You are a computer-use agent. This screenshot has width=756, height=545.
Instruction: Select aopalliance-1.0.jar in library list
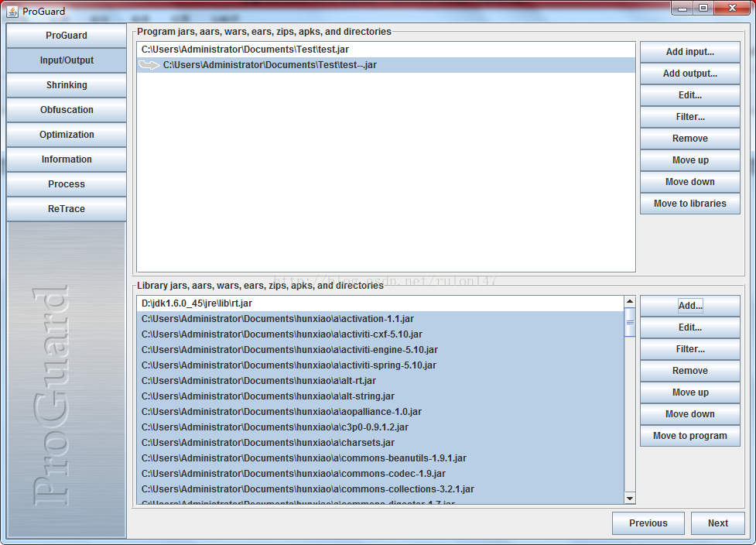tap(381, 411)
